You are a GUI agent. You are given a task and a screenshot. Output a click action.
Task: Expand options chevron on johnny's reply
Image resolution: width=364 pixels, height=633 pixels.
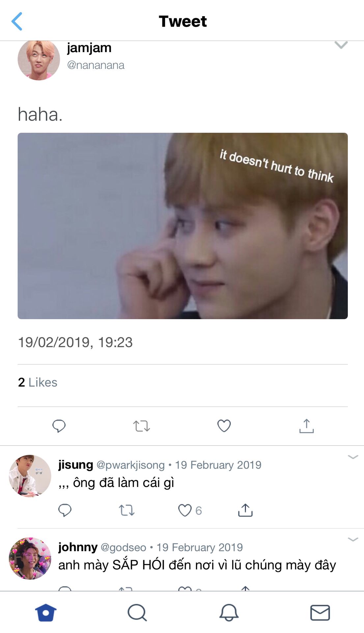click(x=353, y=539)
